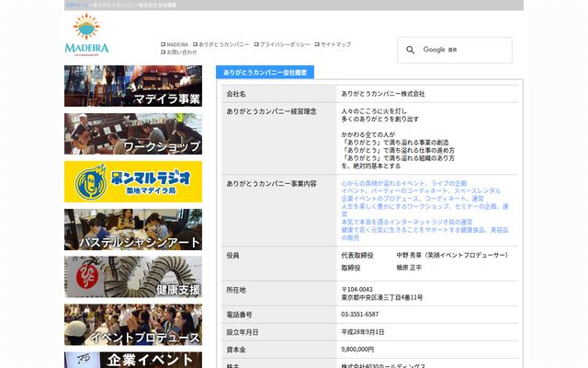Click postal code 〒104-0043
Image resolution: width=588 pixels, height=368 pixels.
click(x=357, y=290)
